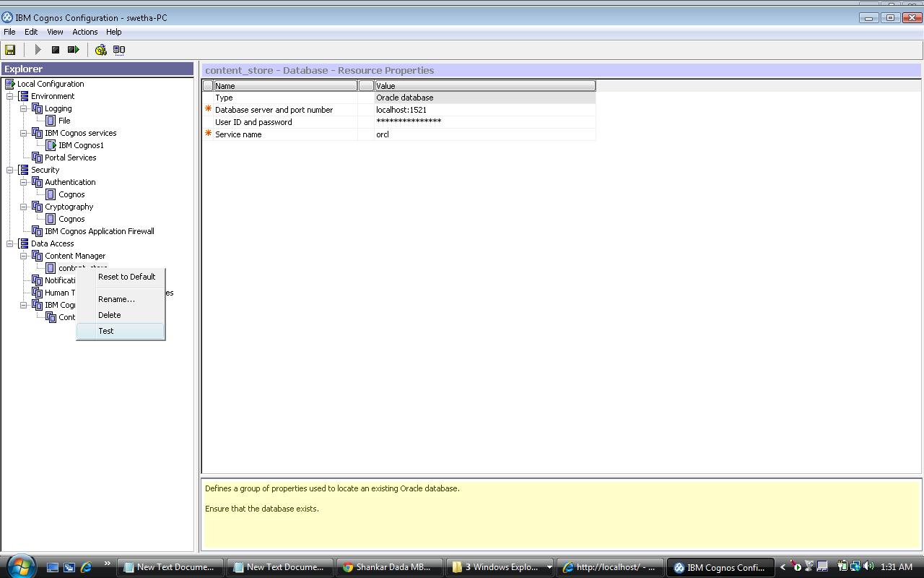924x578 pixels.
Task: Collapse the Security tree node
Action: (x=10, y=170)
